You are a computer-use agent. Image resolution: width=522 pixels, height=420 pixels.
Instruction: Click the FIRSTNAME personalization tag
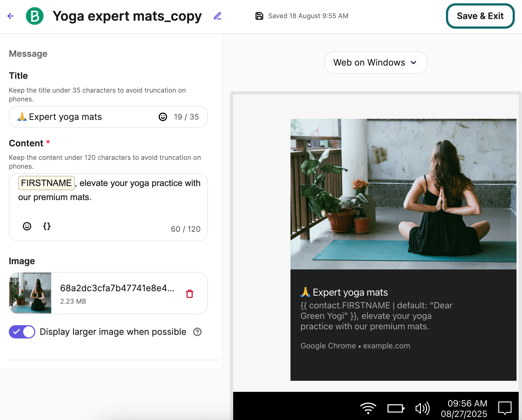click(x=46, y=183)
